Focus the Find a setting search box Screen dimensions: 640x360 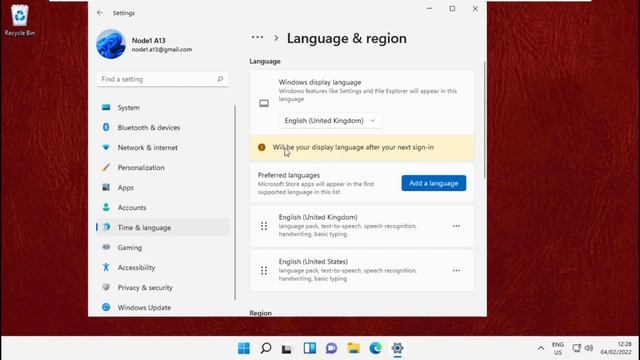click(162, 79)
